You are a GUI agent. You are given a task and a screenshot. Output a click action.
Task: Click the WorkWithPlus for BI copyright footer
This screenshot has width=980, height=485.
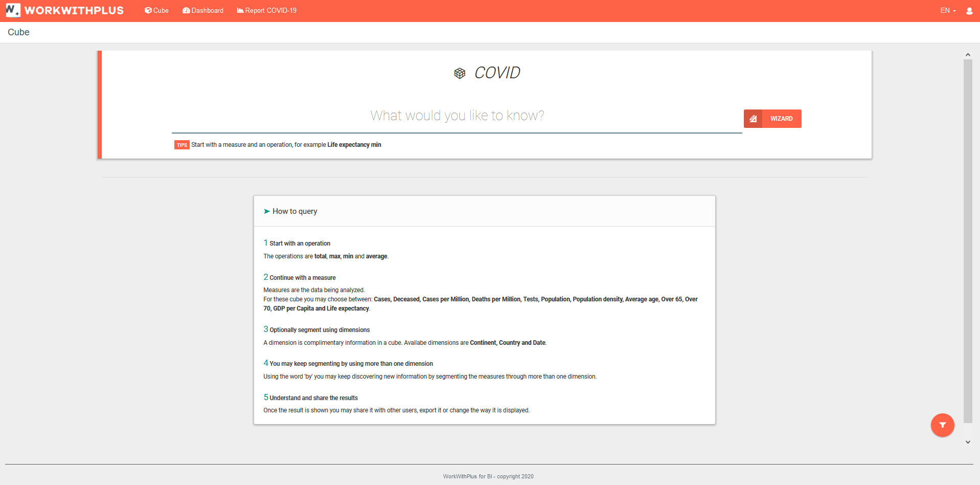(x=488, y=476)
